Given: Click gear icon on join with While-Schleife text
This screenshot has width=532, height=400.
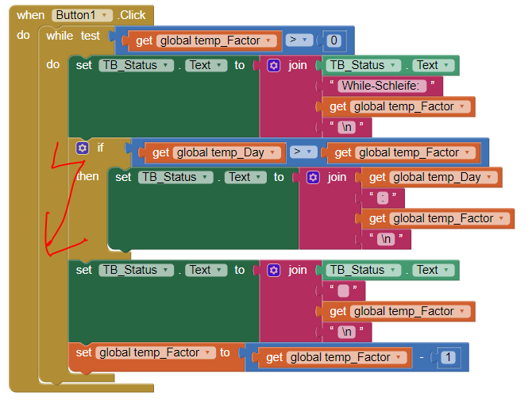Looking at the screenshot, I should point(274,66).
